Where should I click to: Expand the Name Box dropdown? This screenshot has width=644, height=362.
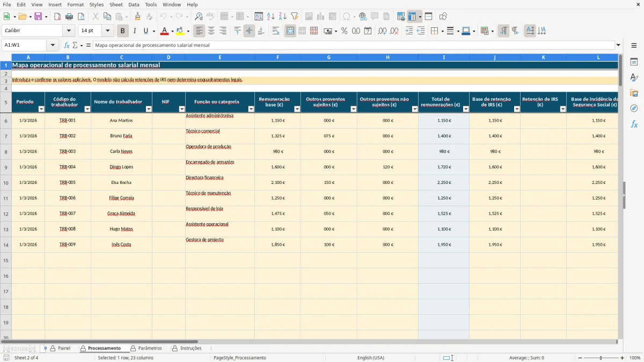point(52,46)
